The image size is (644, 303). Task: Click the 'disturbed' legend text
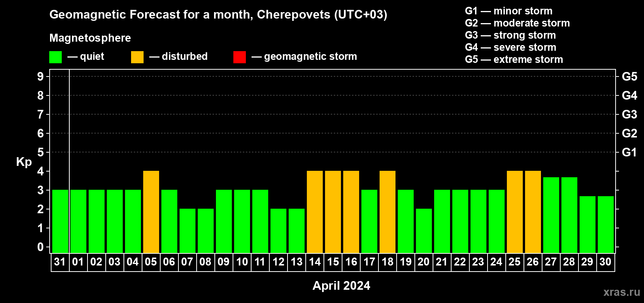(x=184, y=56)
